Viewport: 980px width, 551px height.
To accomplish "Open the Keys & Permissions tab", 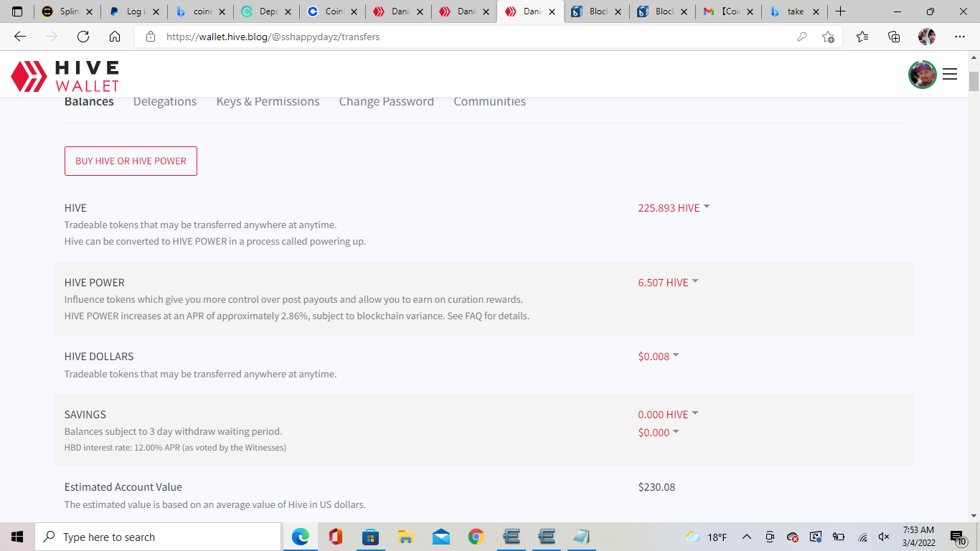I will (268, 102).
